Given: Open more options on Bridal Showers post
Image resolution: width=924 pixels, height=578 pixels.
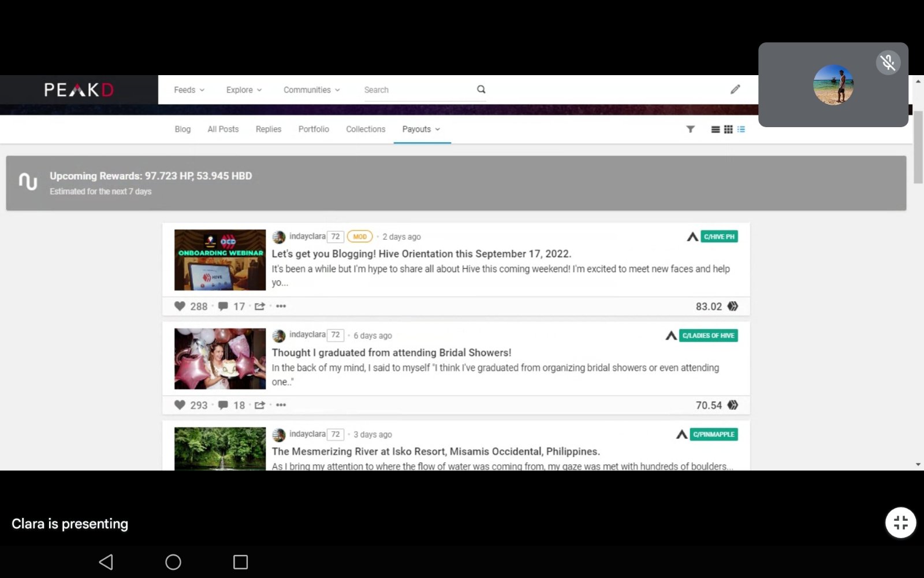Looking at the screenshot, I should pos(281,405).
